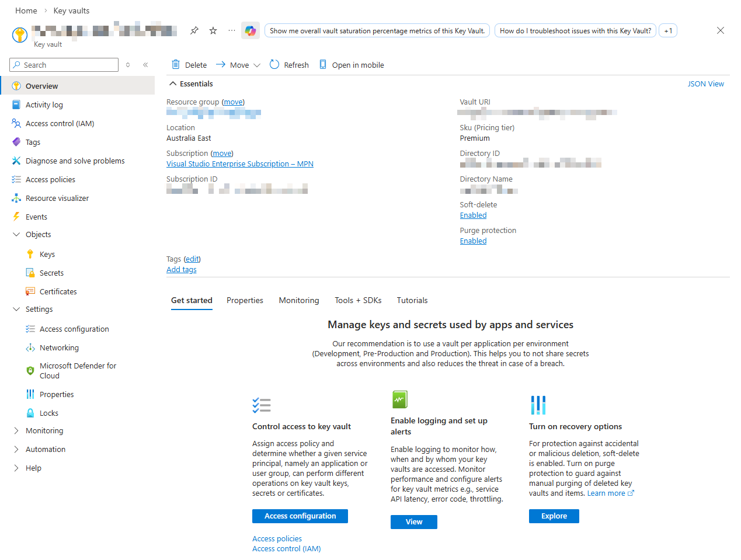The height and width of the screenshot is (560, 741).
Task: Collapse the Essentials panel
Action: coord(173,84)
